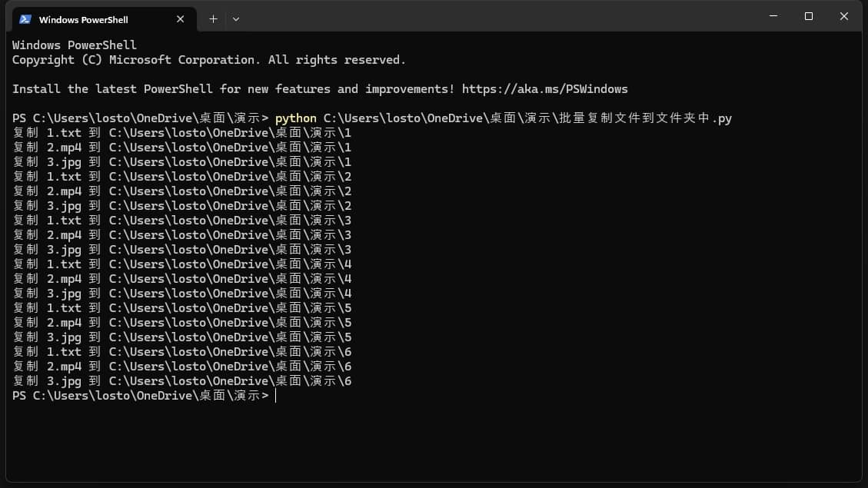Screen dimensions: 868x488
Task: Click the output line copying 1.txt to folder 5
Action: (182, 308)
